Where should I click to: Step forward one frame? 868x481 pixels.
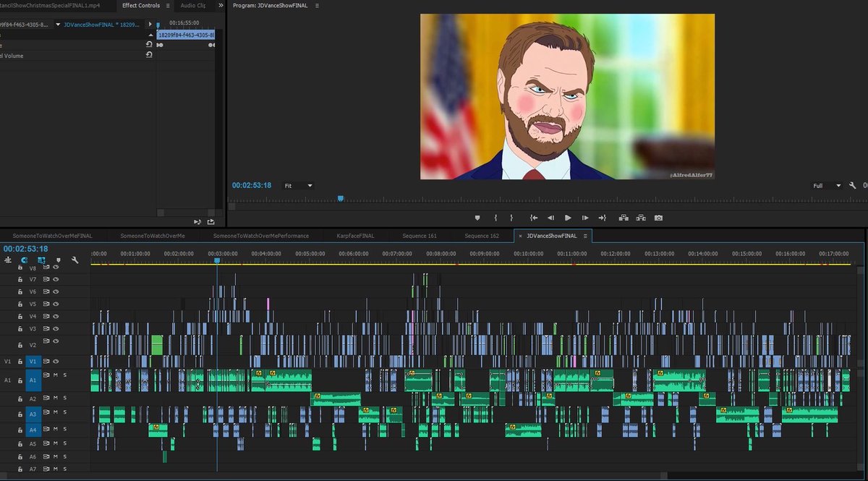pos(585,218)
